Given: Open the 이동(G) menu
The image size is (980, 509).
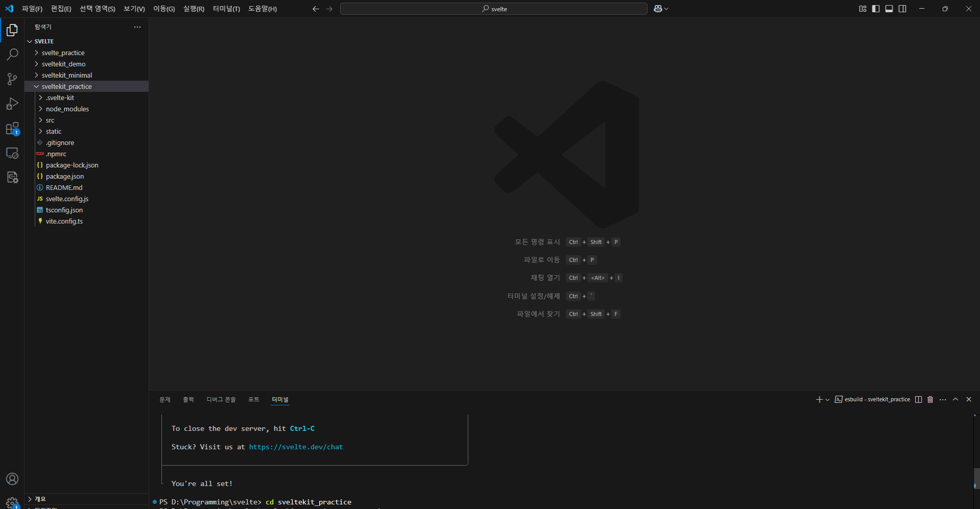Looking at the screenshot, I should click(x=164, y=9).
